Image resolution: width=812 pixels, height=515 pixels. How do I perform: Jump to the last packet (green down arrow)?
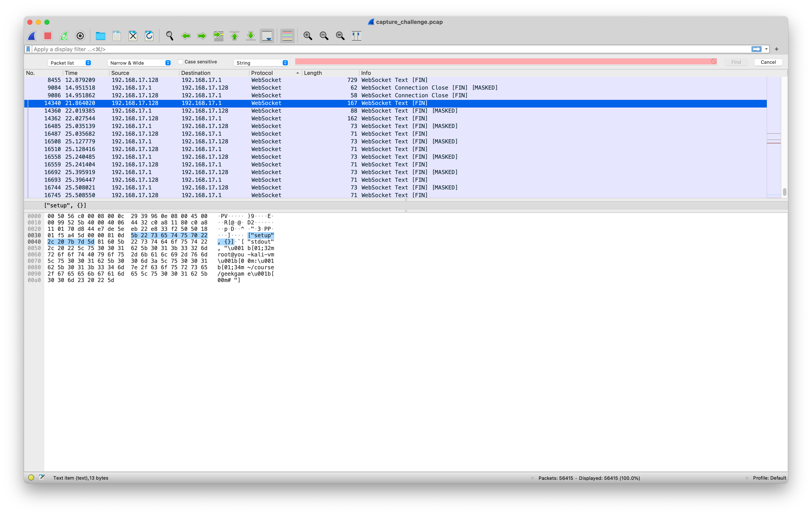coord(251,36)
